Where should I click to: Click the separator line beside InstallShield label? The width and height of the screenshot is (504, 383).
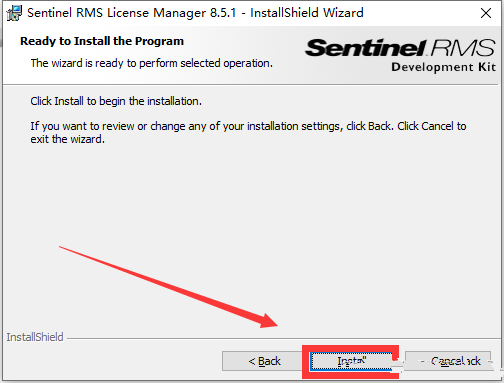(x=283, y=339)
